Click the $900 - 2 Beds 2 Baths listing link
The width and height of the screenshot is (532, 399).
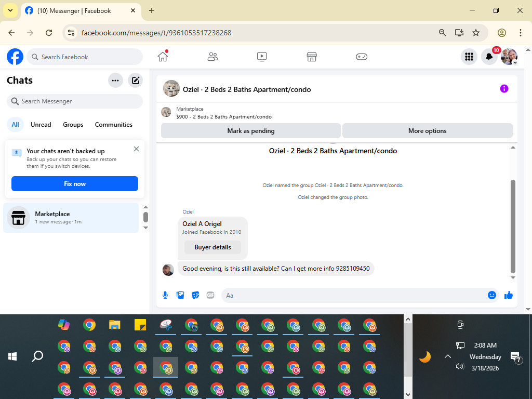[224, 117]
